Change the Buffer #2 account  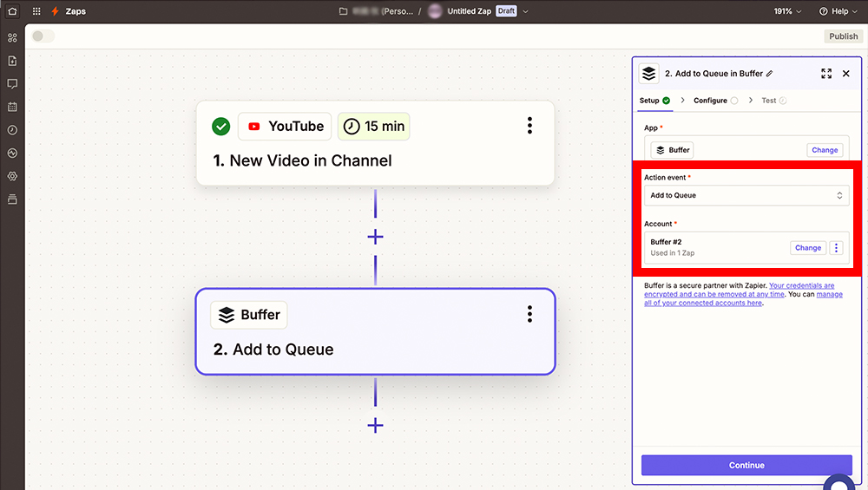(x=807, y=248)
